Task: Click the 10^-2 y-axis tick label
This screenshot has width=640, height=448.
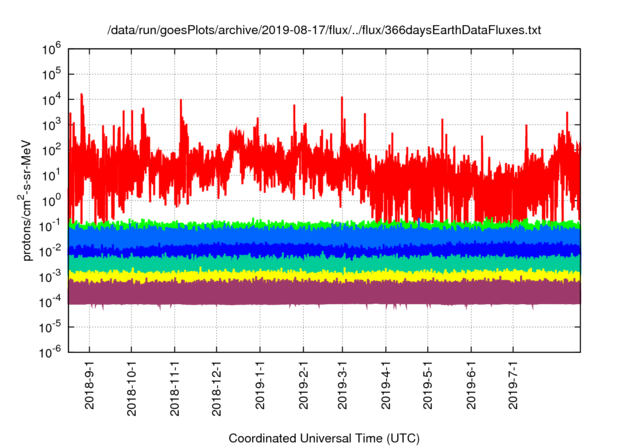Action: pyautogui.click(x=51, y=251)
